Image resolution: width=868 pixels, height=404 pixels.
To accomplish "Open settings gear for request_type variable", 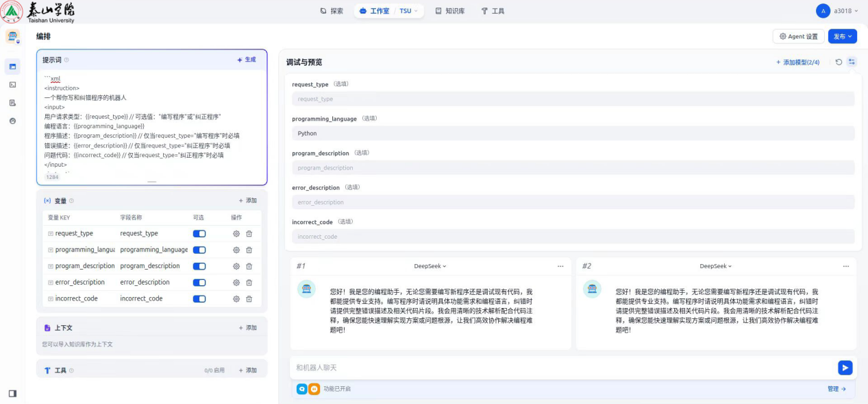I will 236,233.
